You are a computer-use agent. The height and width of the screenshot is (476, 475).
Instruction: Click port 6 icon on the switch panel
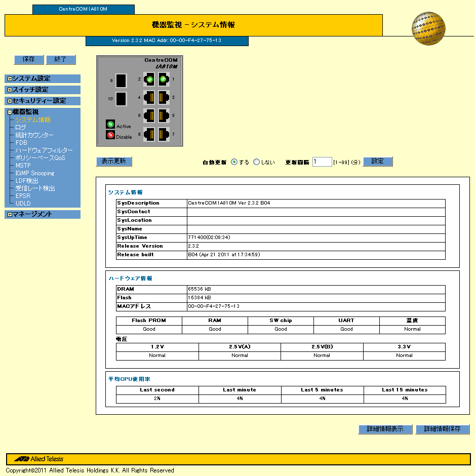click(149, 115)
